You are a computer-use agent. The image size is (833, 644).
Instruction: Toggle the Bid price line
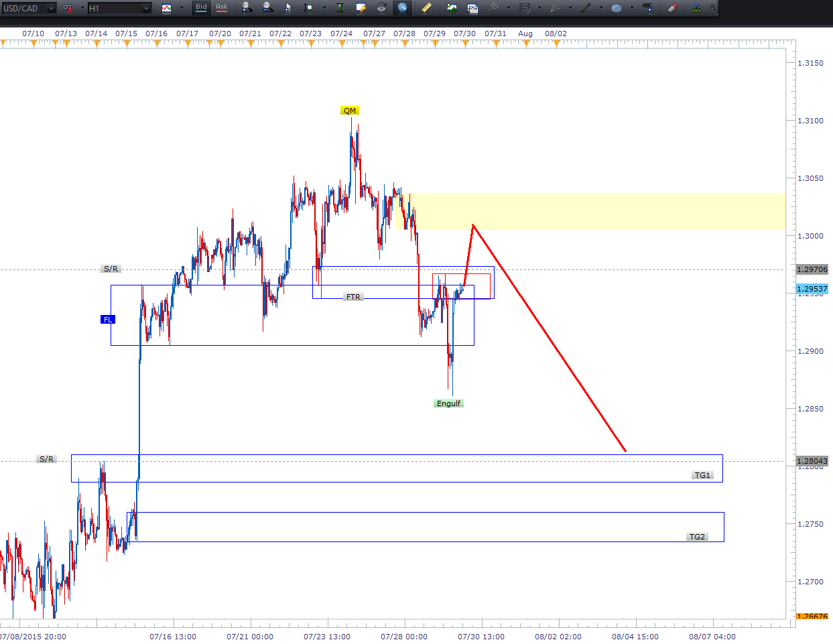[x=201, y=8]
